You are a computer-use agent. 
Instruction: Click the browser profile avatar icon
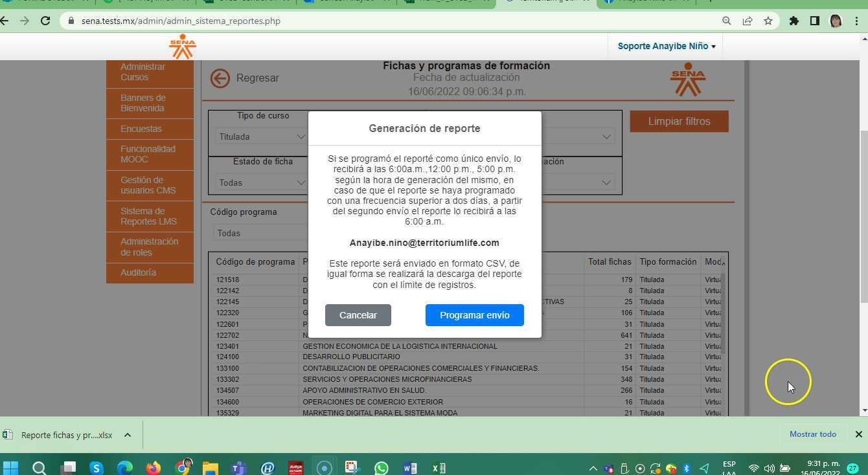[837, 21]
